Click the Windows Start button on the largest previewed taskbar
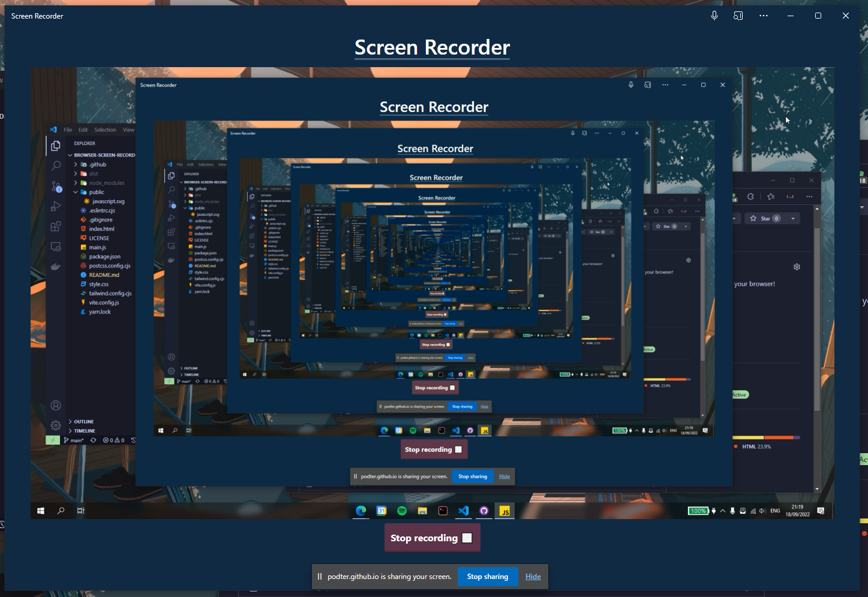868x597 pixels. [41, 511]
